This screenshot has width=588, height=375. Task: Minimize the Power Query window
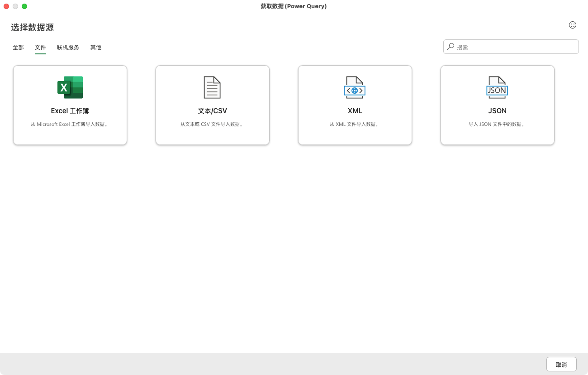15,6
